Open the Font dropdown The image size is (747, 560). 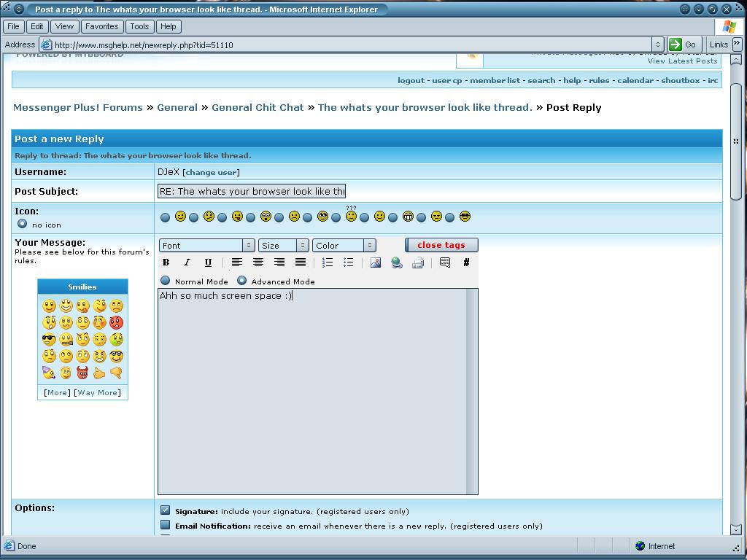pos(207,245)
